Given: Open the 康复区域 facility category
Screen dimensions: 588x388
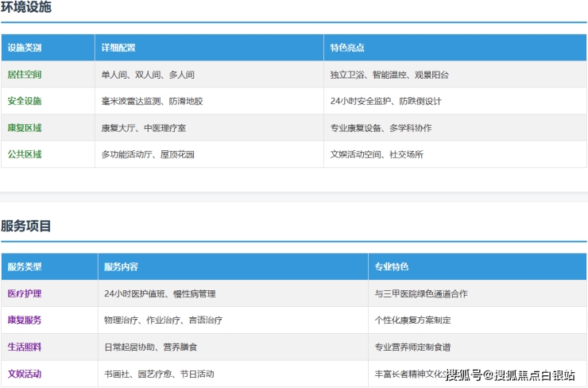Looking at the screenshot, I should (x=25, y=128).
